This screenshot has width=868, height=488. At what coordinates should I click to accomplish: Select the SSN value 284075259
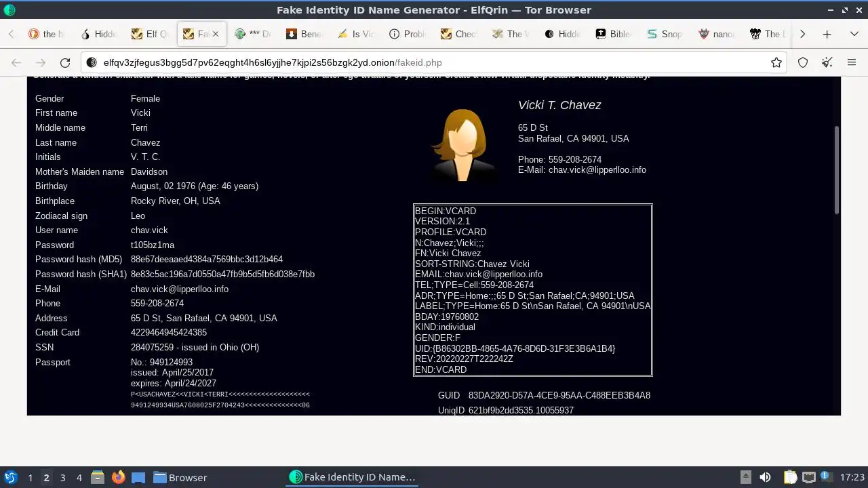(153, 347)
